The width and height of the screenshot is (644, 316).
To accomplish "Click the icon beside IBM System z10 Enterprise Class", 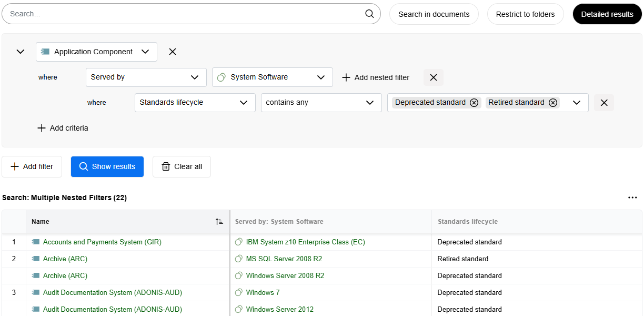I will [239, 242].
